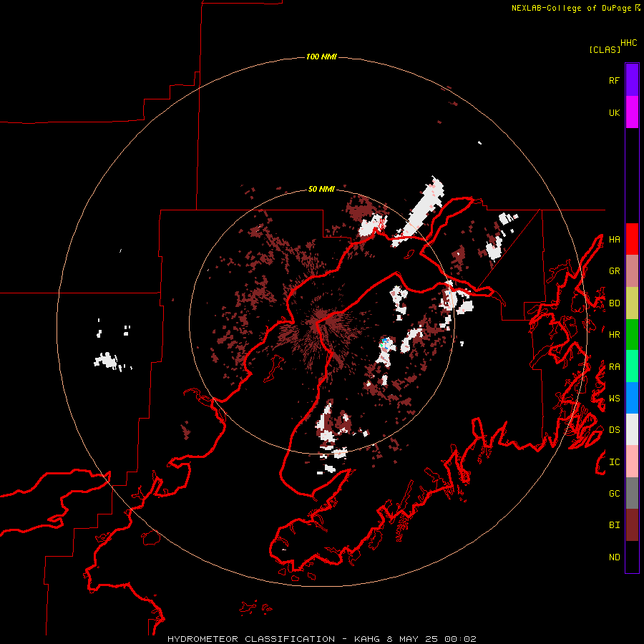The height and width of the screenshot is (644, 644).
Task: Click the DS white legend swatch
Action: tap(632, 429)
